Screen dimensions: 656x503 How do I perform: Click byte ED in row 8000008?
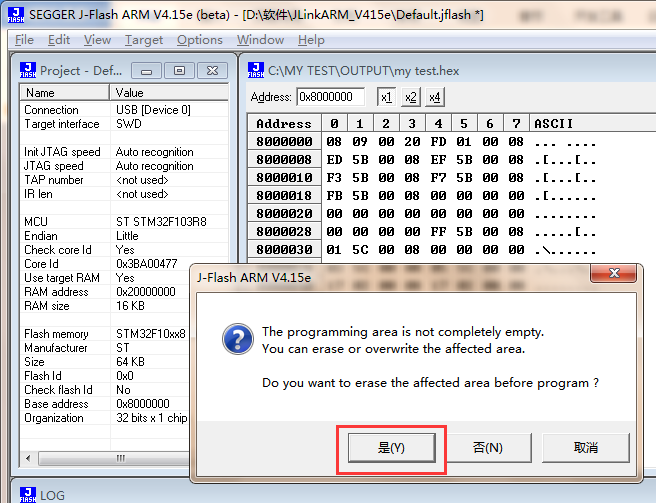pyautogui.click(x=334, y=160)
